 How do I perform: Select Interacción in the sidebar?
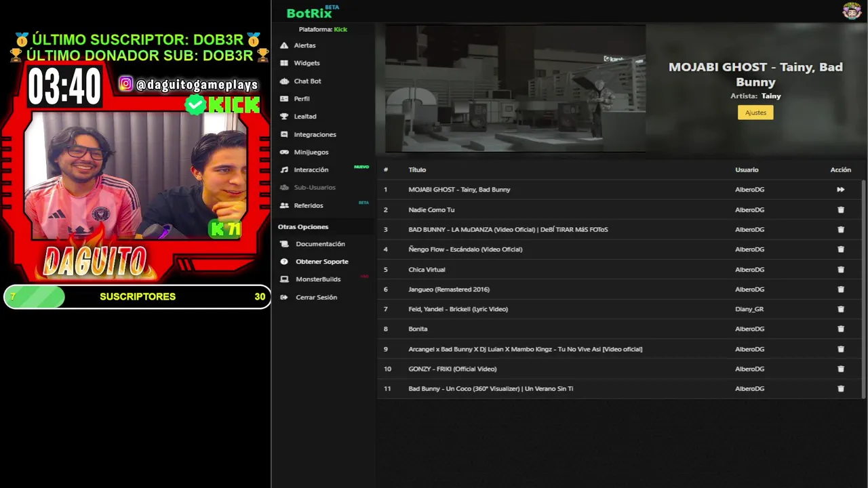point(311,170)
